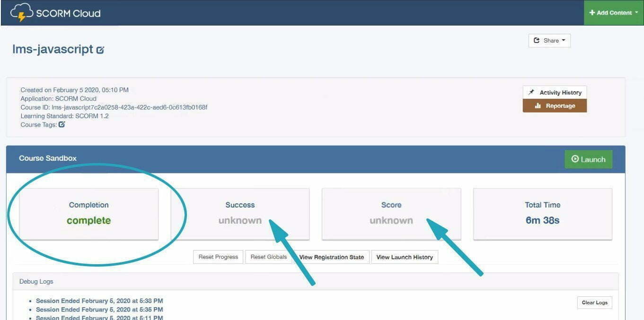The width and height of the screenshot is (644, 320).
Task: Click the Total Time 6m 38s card
Action: pos(543,214)
